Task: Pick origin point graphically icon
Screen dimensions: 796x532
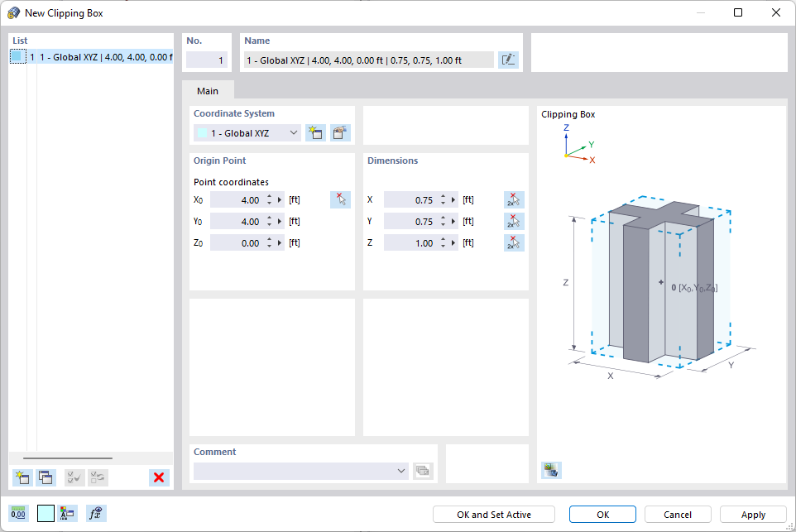Action: [x=340, y=200]
